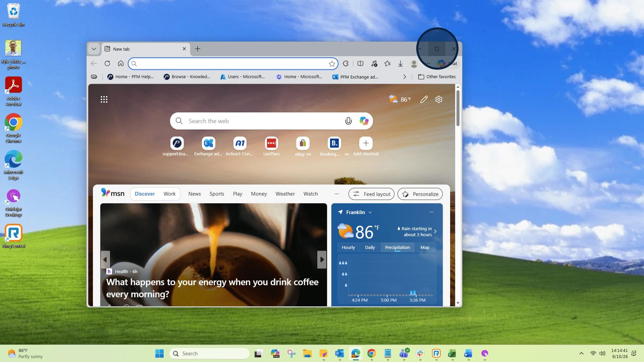Edit the new tab background pencil
Screen dimensions: 644x362
pyautogui.click(x=424, y=99)
